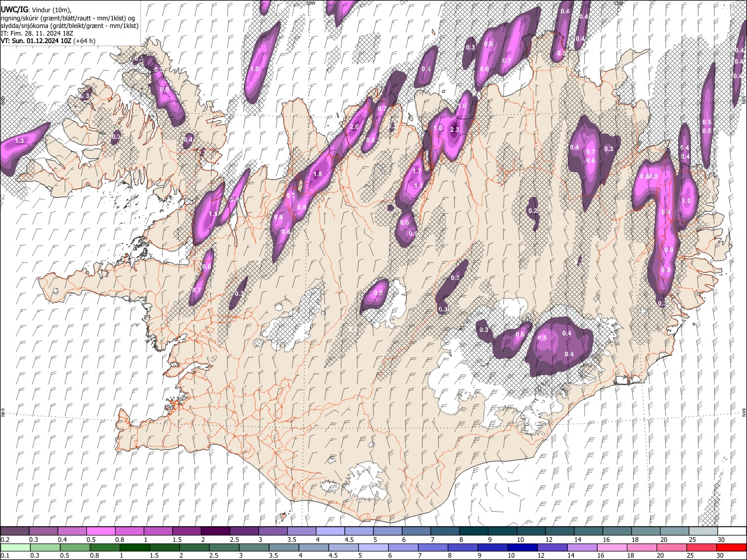This screenshot has width=747, height=560.
Task: Pick the light pink 16–18 swatch in lower legend row
Action: pos(612,547)
